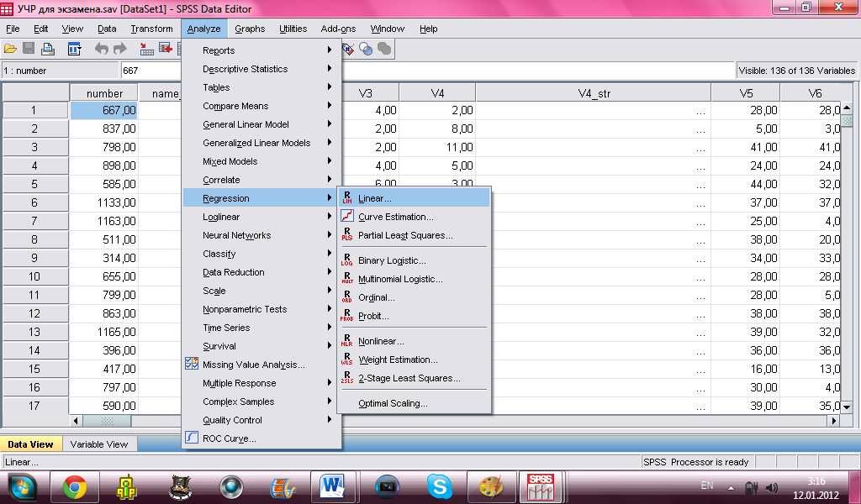
Task: Show hidden tray icons arrow
Action: point(731,487)
